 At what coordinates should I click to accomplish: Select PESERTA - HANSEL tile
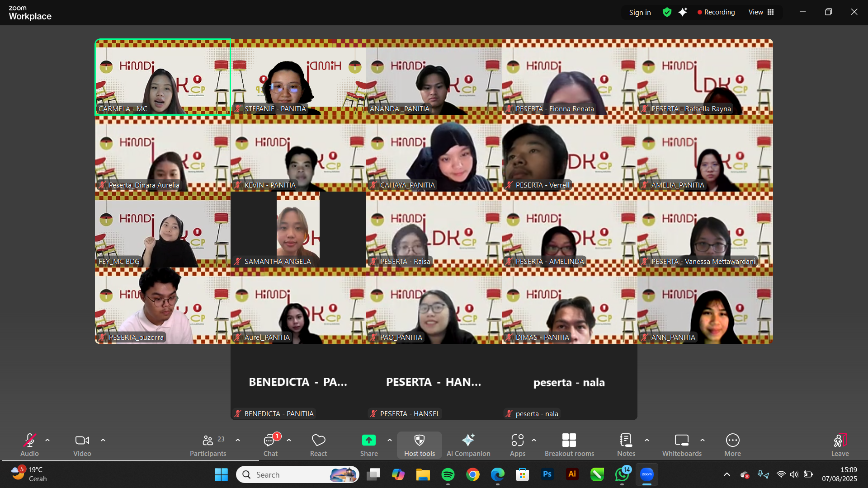click(x=434, y=382)
